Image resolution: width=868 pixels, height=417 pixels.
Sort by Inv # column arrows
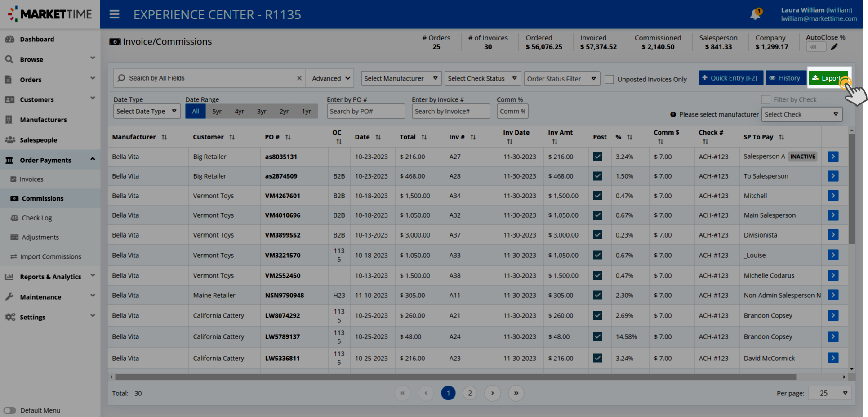[473, 137]
